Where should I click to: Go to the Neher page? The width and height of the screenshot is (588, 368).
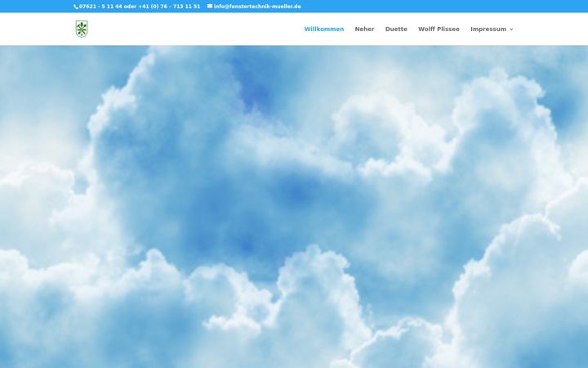click(364, 29)
